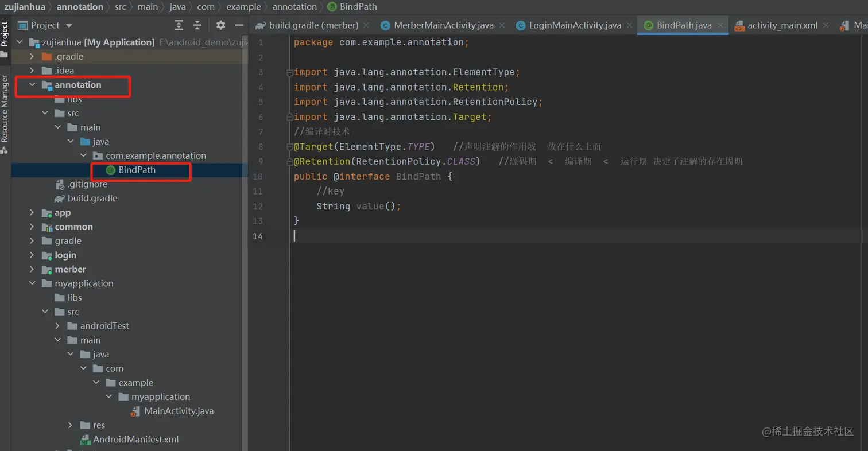Click zujianhua in the breadcrumb bar
Image resolution: width=868 pixels, height=451 pixels.
25,7
